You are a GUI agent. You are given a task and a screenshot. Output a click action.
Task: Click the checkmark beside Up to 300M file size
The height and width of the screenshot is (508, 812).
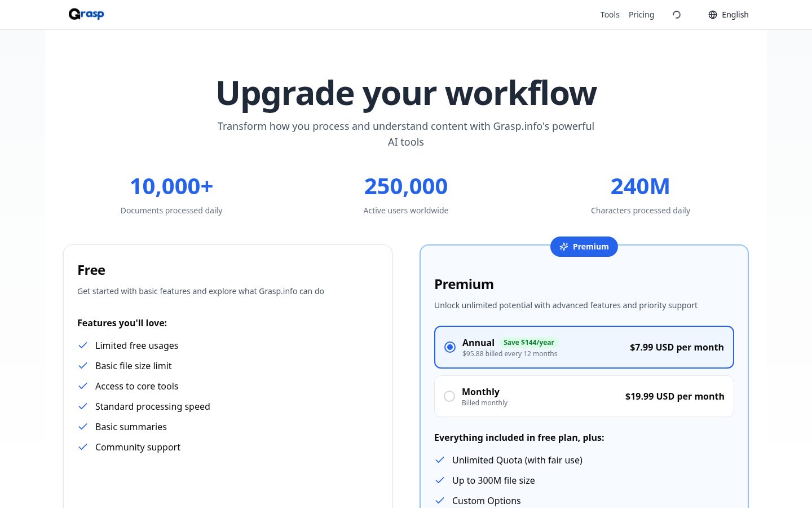click(x=440, y=480)
